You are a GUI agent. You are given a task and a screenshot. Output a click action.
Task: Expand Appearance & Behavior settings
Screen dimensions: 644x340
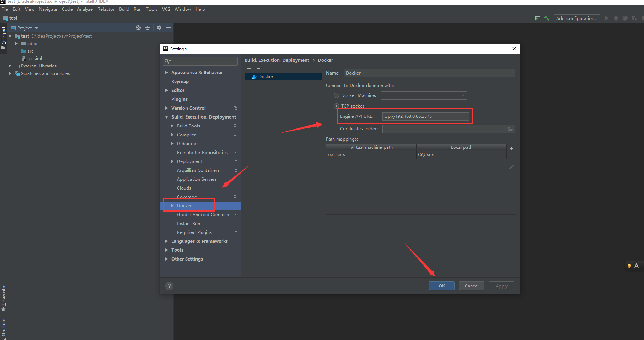166,73
